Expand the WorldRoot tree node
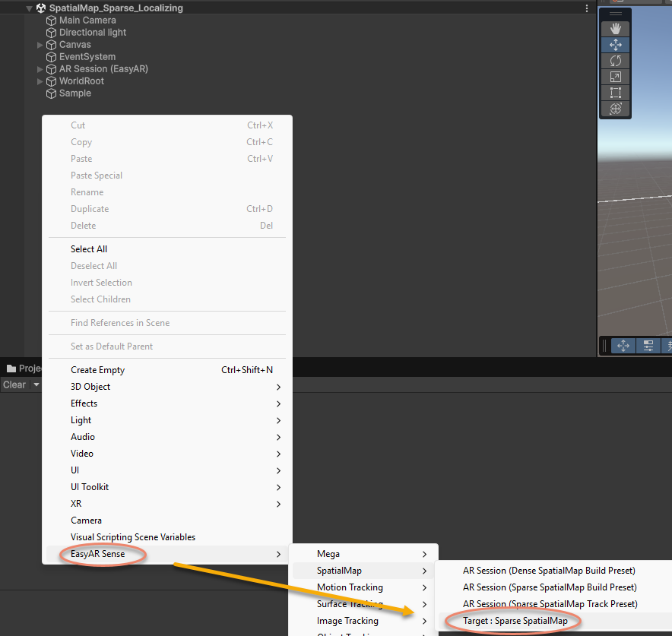 tap(40, 81)
